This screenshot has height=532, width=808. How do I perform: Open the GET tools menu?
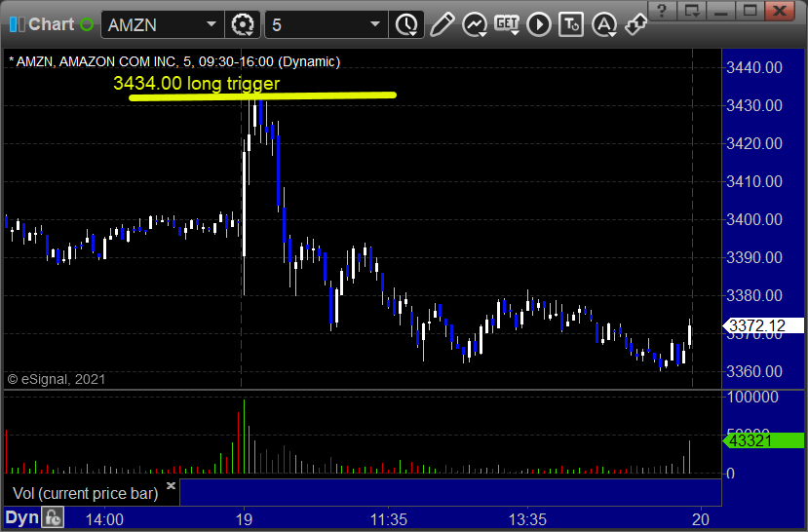coord(507,24)
